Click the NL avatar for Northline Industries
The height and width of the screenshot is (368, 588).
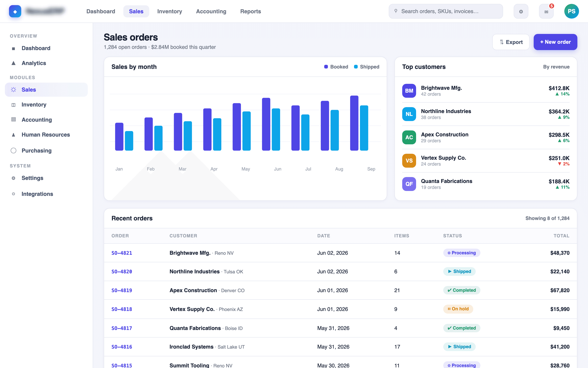click(x=409, y=114)
